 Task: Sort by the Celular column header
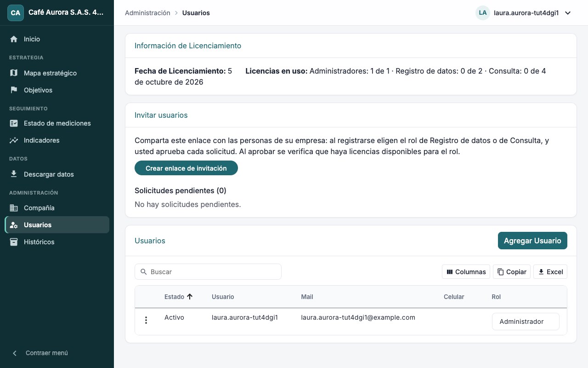[x=454, y=297]
